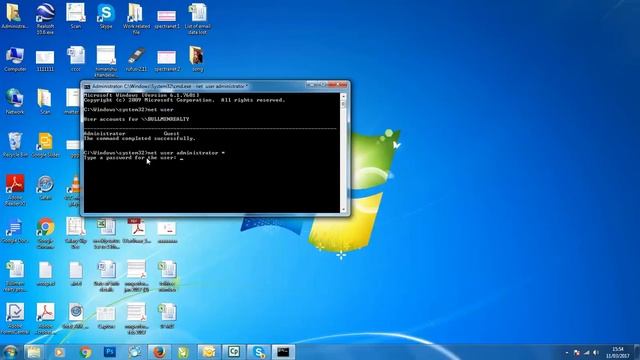
Task: Open Windows Media Player taskbar icon
Action: pos(59,352)
